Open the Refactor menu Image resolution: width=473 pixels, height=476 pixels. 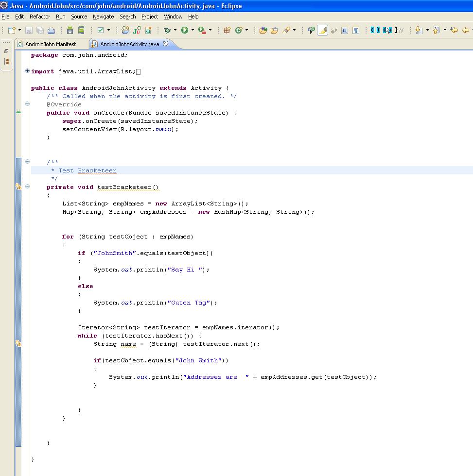tap(39, 17)
